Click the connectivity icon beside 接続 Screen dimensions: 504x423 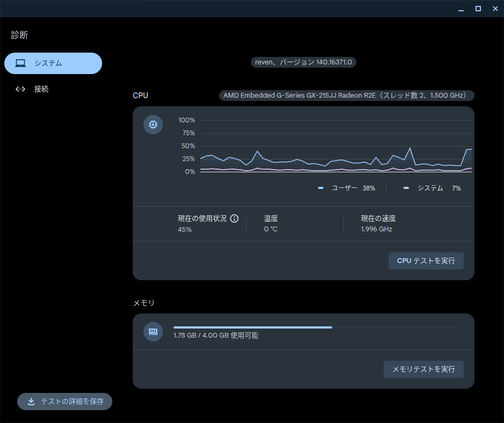pos(20,89)
